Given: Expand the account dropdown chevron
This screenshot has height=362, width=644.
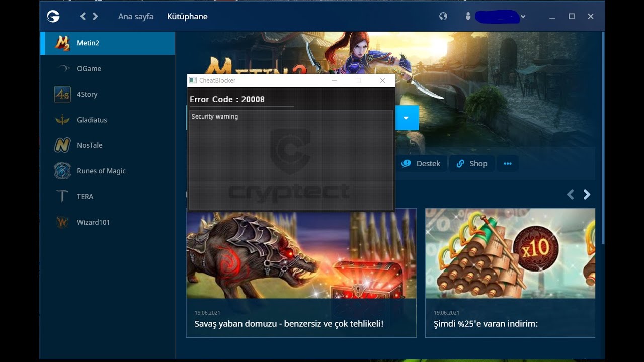Looking at the screenshot, I should click(523, 17).
